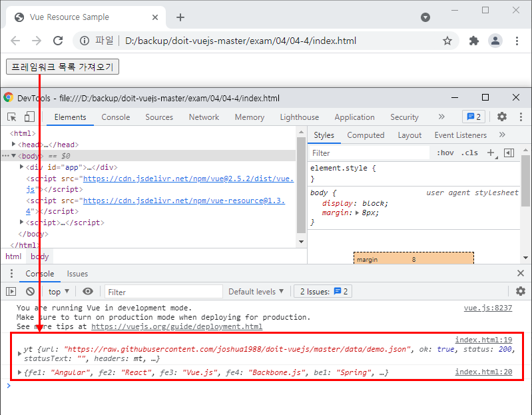Close the Vue Resource Sample tab
Image resolution: width=532 pixels, height=415 pixels.
pyautogui.click(x=155, y=17)
